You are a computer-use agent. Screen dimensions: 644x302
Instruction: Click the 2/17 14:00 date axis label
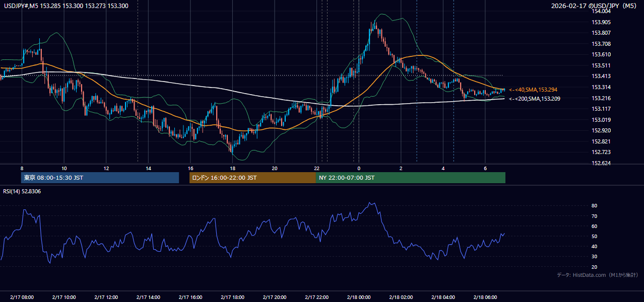coord(148,297)
